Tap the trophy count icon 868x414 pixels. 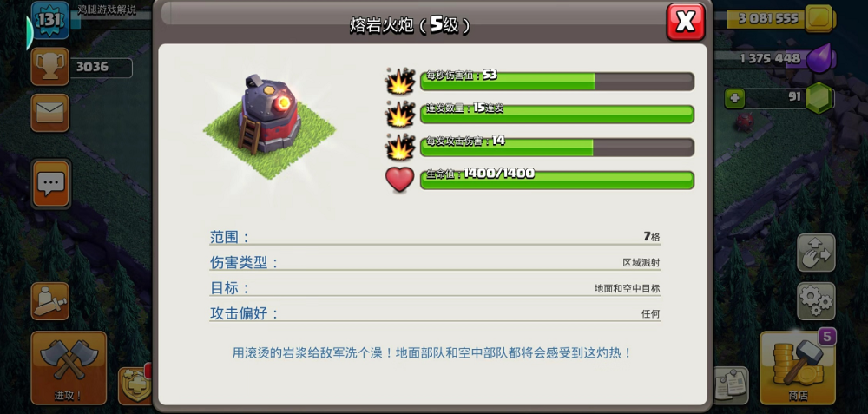(x=49, y=67)
